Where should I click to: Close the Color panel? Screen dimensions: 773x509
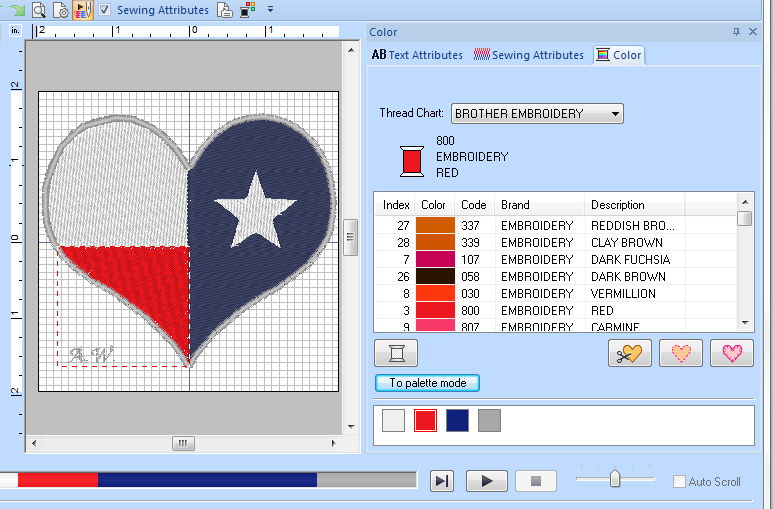click(753, 32)
